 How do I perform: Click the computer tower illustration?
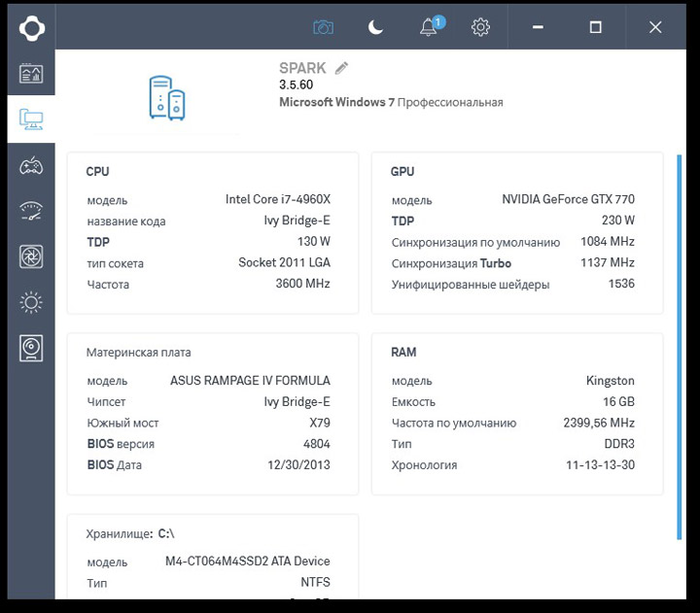[x=166, y=98]
